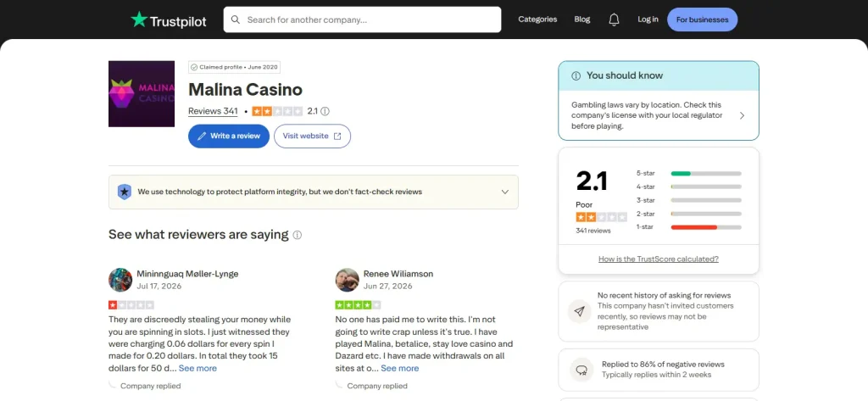Viewport: 868px width, 401px height.
Task: Click the reply speech bubble icon
Action: (x=581, y=370)
